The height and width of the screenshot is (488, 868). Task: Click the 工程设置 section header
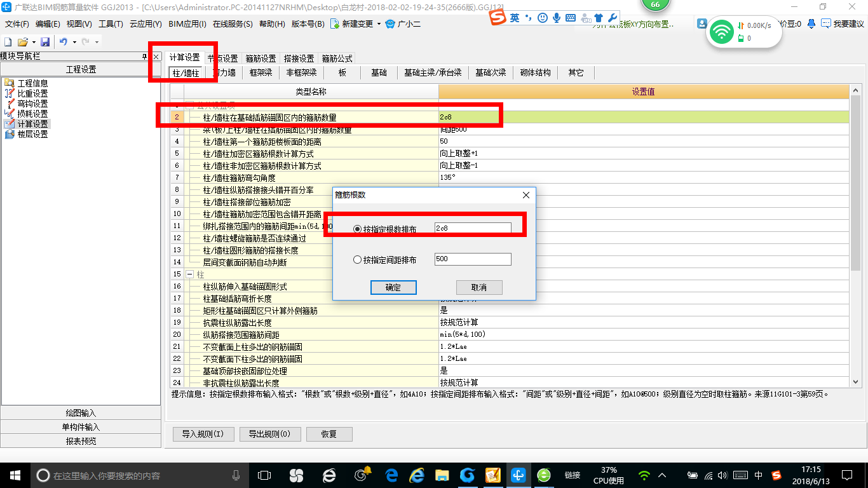(81, 69)
